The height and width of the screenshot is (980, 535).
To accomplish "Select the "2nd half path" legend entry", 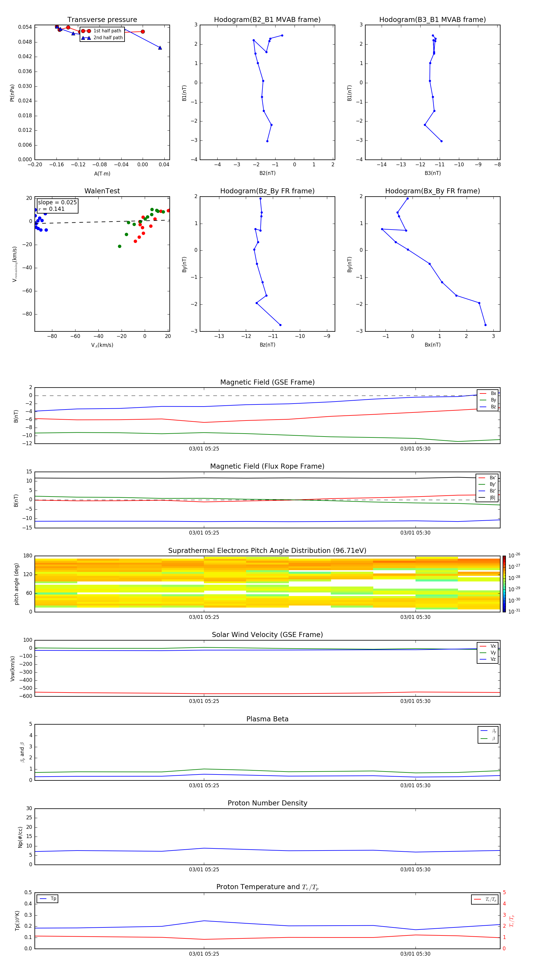I will pyautogui.click(x=103, y=38).
